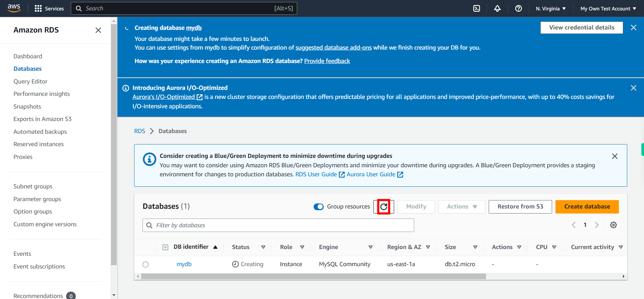Close the Amazon RDS side panel
644x299 pixels.
tap(98, 30)
